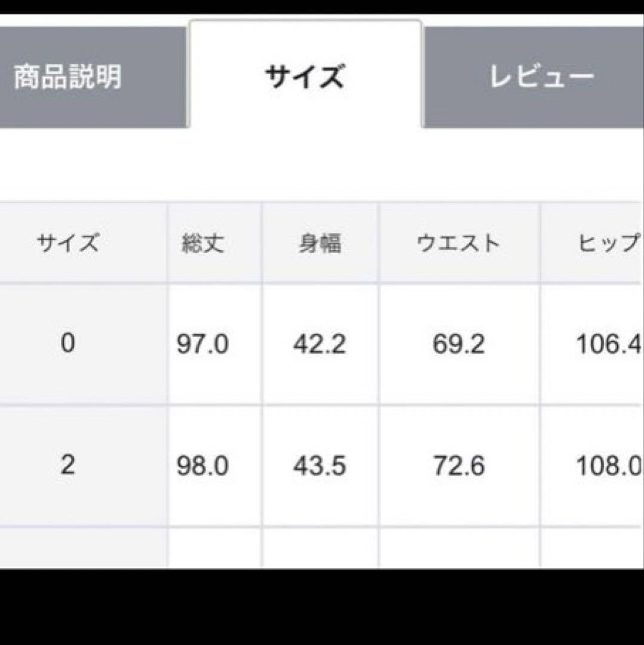Click the 98.0 total length value
Viewport: 644px width, 645px height.
[203, 467]
